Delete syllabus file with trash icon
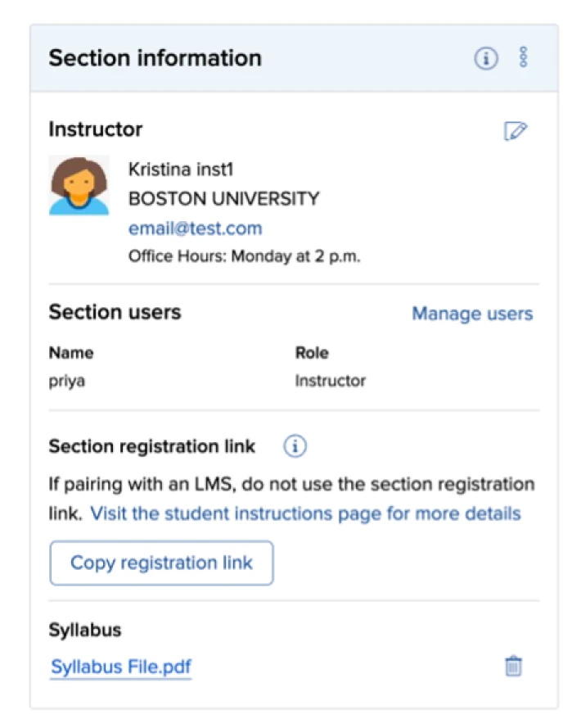 tap(513, 667)
